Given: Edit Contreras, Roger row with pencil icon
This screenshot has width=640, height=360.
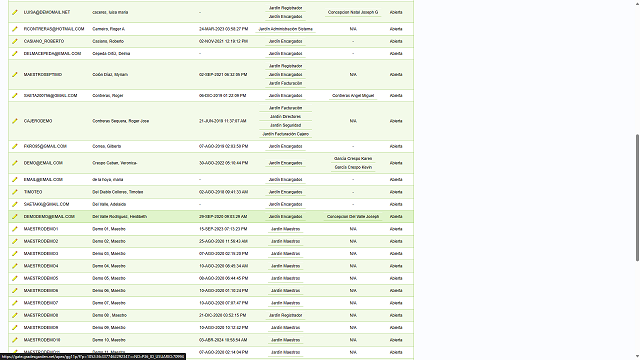Looking at the screenshot, I should (x=15, y=96).
